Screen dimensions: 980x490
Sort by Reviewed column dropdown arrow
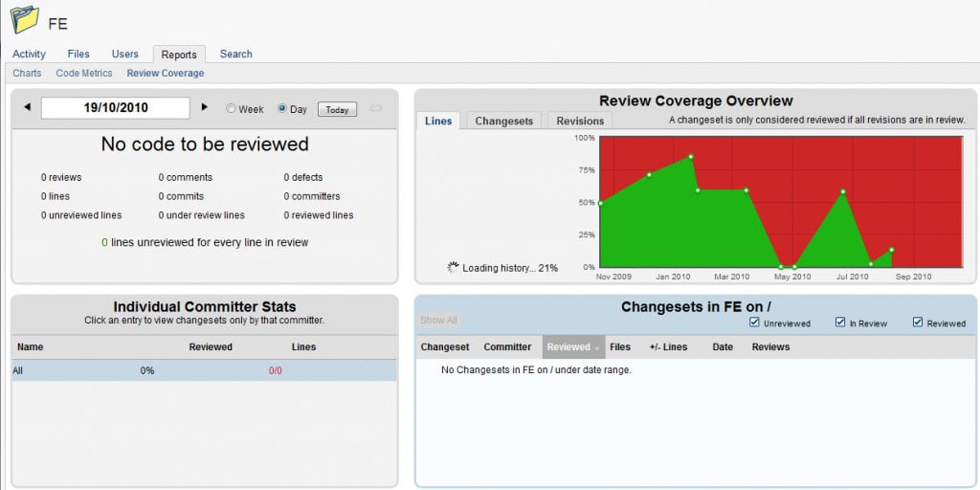[x=596, y=347]
